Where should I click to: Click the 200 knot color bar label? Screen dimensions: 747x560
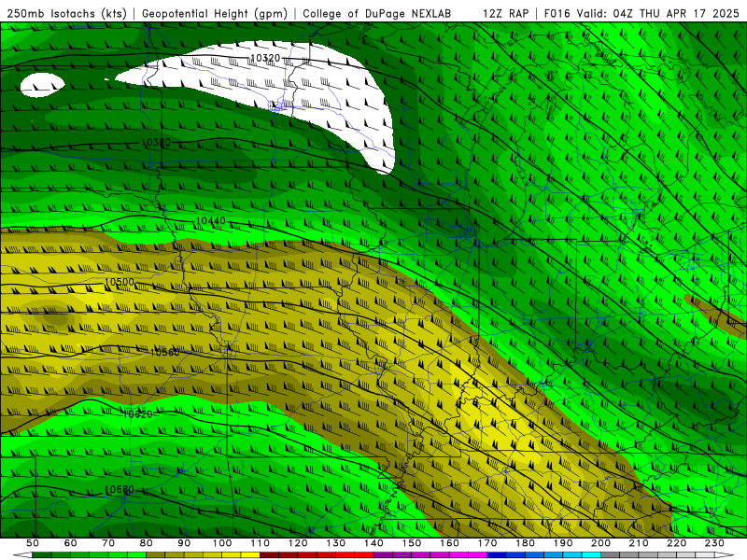pos(600,543)
